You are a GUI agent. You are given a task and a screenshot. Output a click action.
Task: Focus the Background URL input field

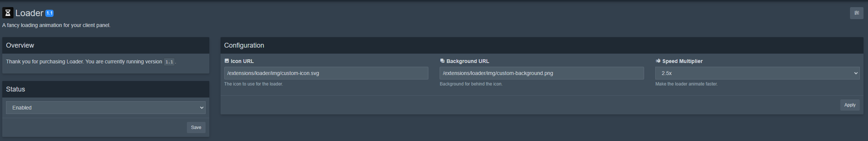[541, 73]
